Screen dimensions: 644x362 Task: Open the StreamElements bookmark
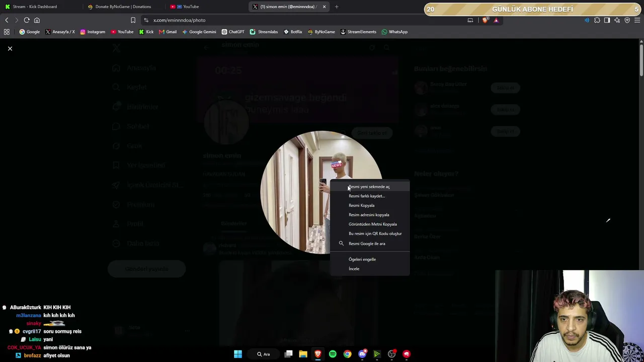click(358, 32)
